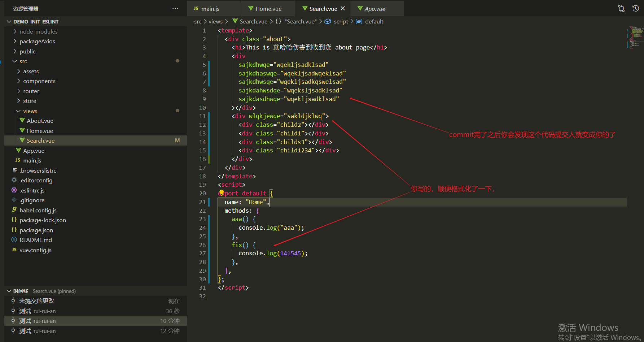Click the script cube icon in breadcrumb
Screen dimensions: 644x342
click(328, 21)
